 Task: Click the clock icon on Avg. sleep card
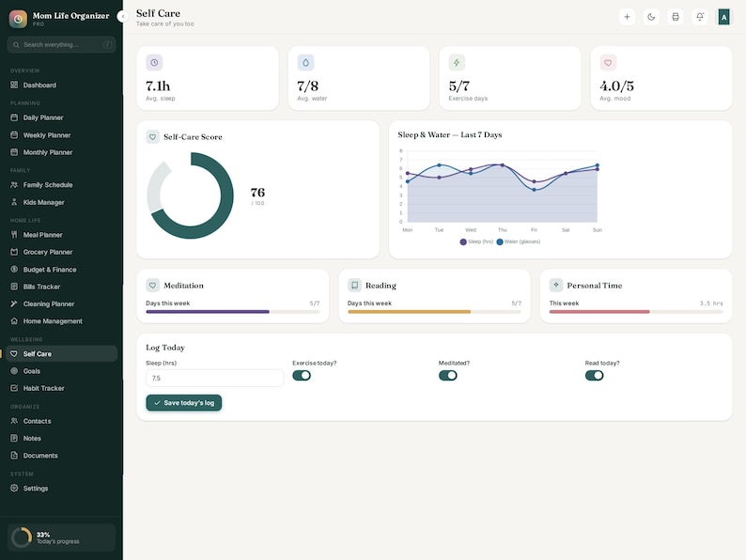pos(154,62)
